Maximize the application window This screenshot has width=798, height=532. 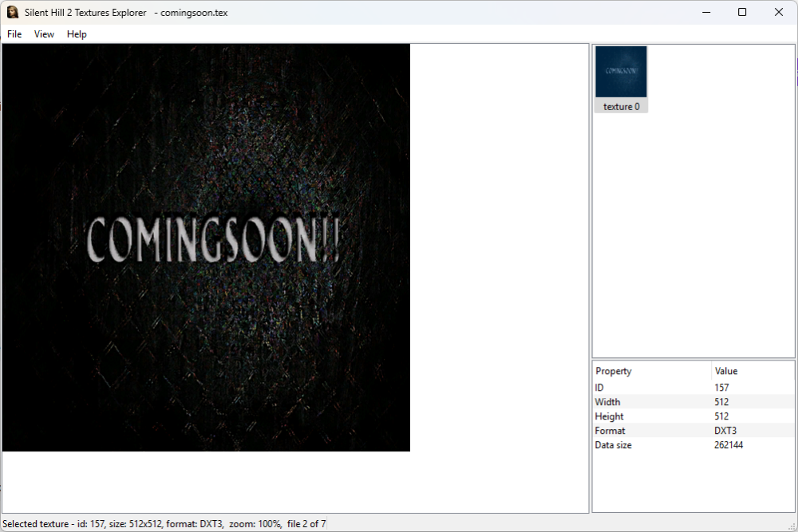[741, 12]
